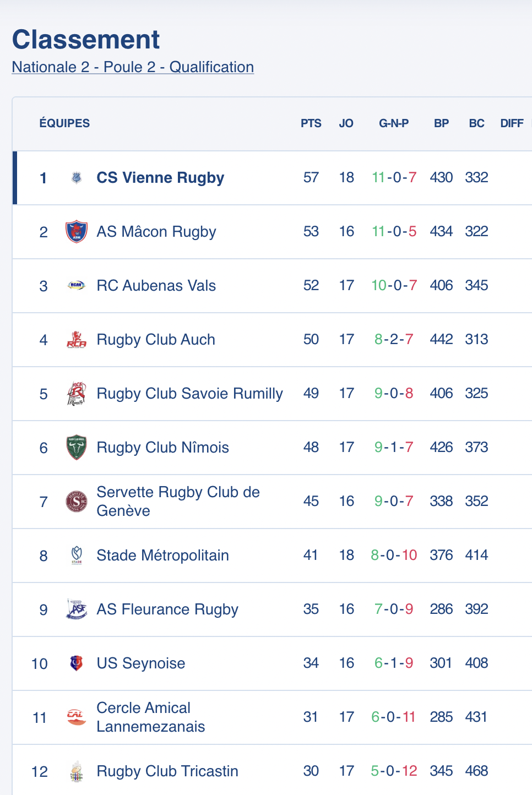Click the Stade Métropolitain logo
This screenshot has width=532, height=795.
(77, 555)
